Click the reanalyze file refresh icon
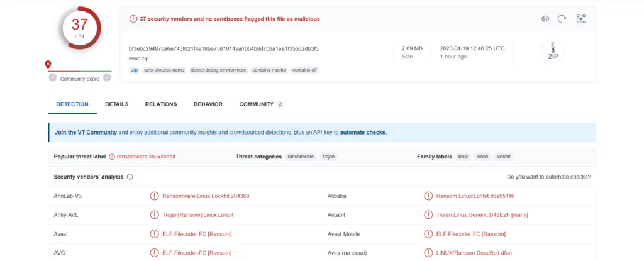This screenshot has height=261, width=644. [x=562, y=19]
